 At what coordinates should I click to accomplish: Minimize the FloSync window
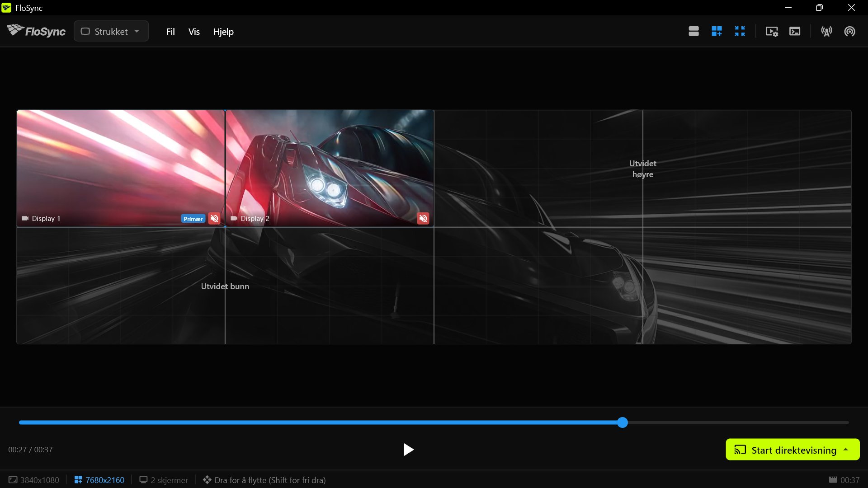pos(788,8)
